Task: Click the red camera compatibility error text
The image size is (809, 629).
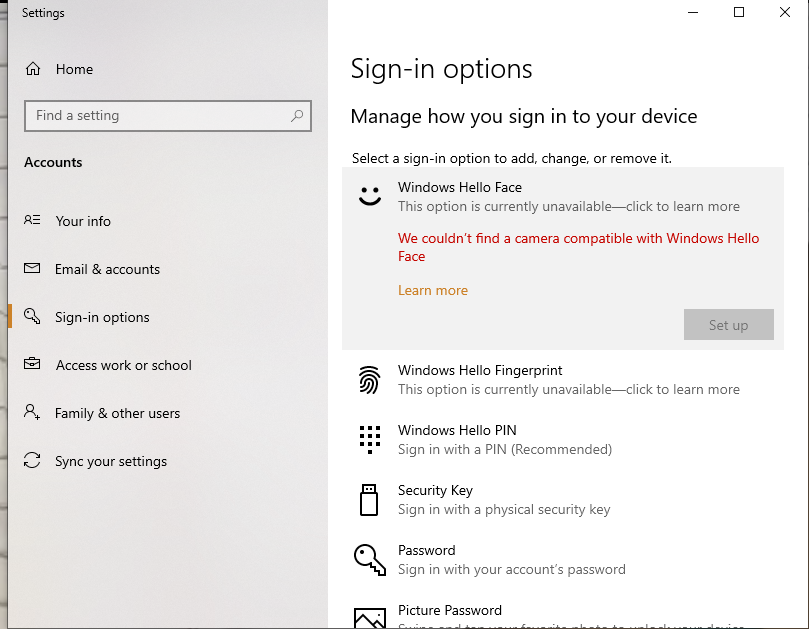Action: (x=578, y=247)
